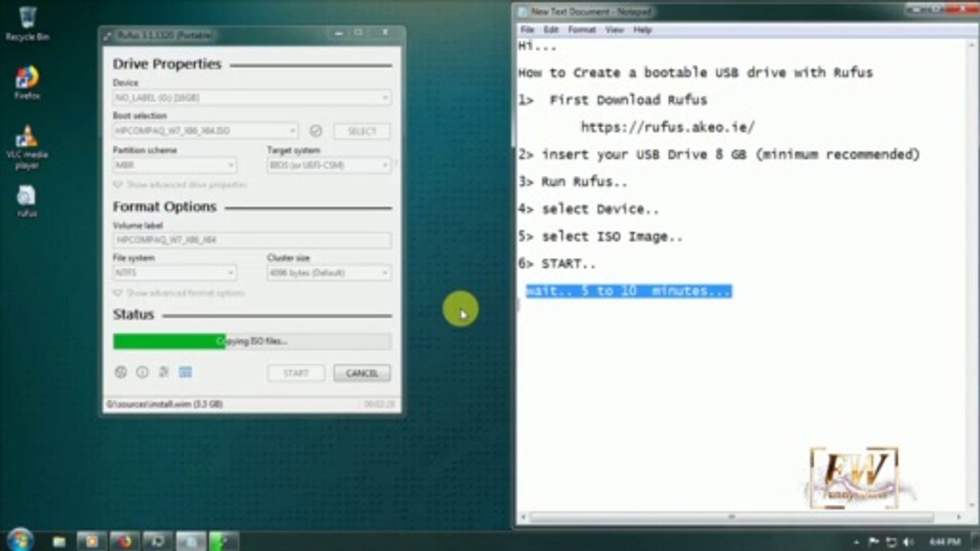
Task: Click 'How to Create a bootable USB' line
Action: [695, 73]
